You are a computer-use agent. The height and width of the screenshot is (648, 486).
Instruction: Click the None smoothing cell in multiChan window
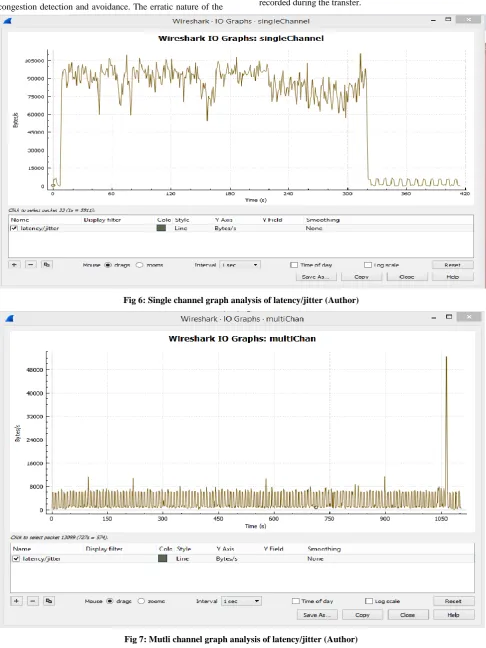point(315,559)
